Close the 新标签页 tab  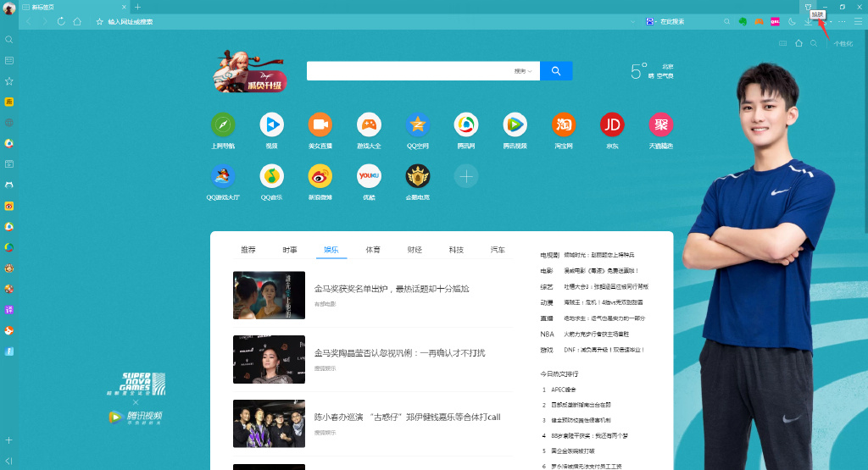124,7
